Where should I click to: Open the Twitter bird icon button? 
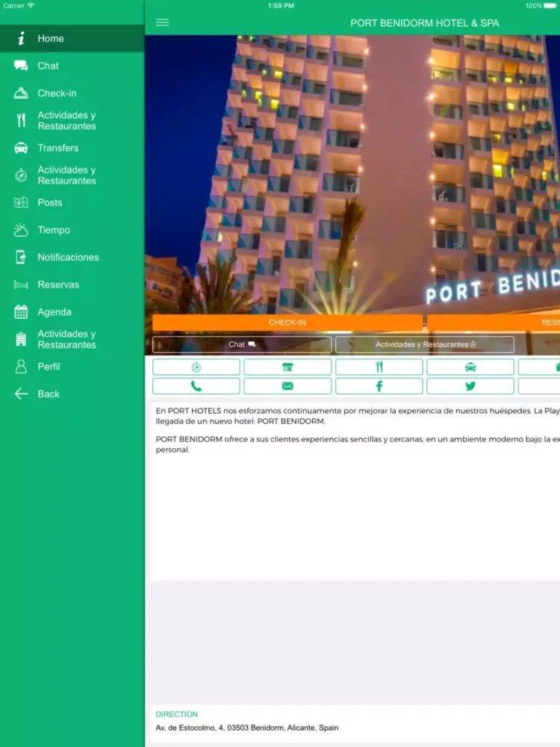coord(470,386)
